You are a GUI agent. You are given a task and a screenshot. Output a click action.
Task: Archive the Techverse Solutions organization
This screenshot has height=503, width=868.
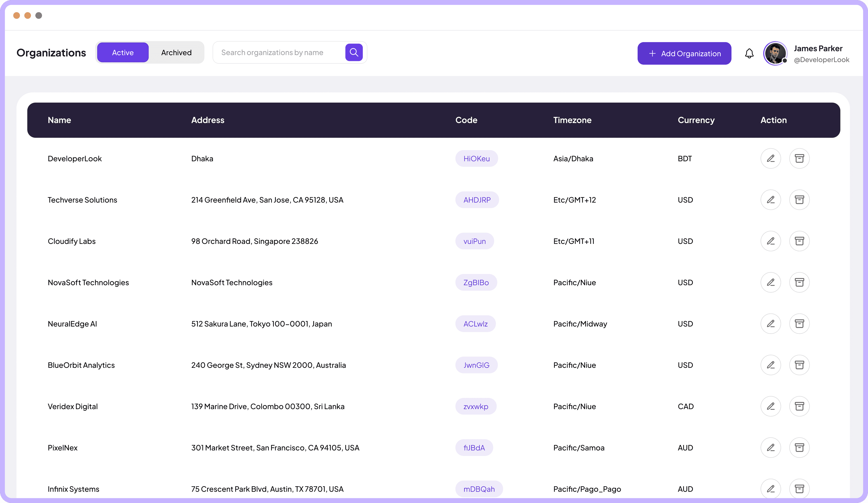[800, 199]
